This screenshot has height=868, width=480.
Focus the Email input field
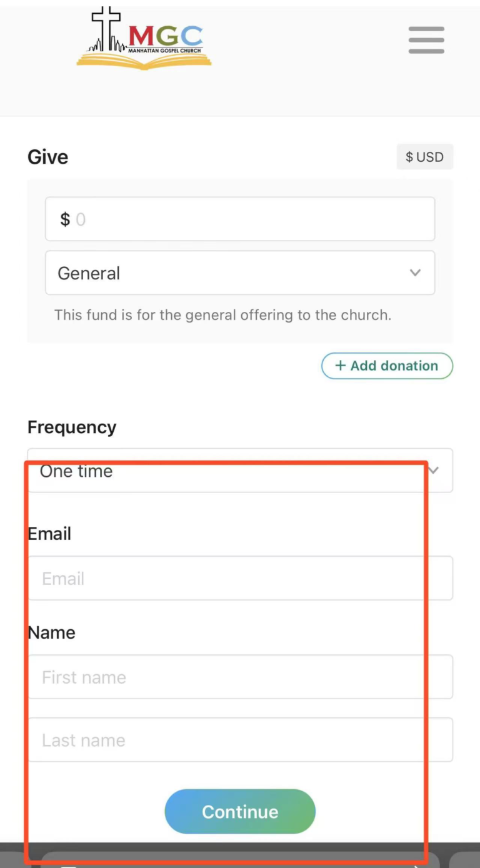tap(240, 578)
